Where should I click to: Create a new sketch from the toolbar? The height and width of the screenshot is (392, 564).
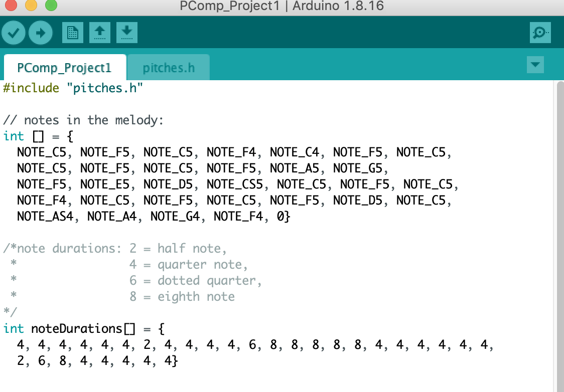click(73, 33)
